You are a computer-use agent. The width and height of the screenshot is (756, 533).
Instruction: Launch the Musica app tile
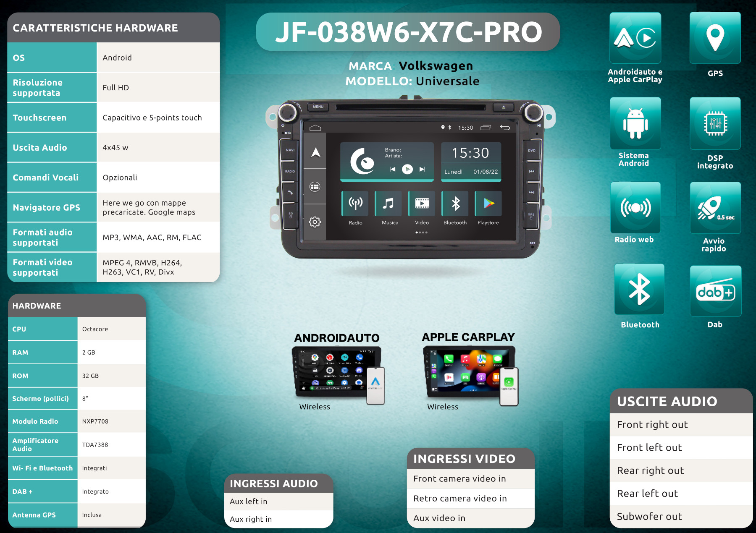pyautogui.click(x=389, y=204)
